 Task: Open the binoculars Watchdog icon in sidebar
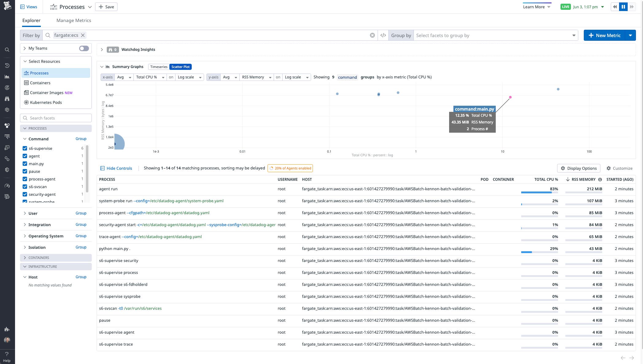[x=7, y=99]
